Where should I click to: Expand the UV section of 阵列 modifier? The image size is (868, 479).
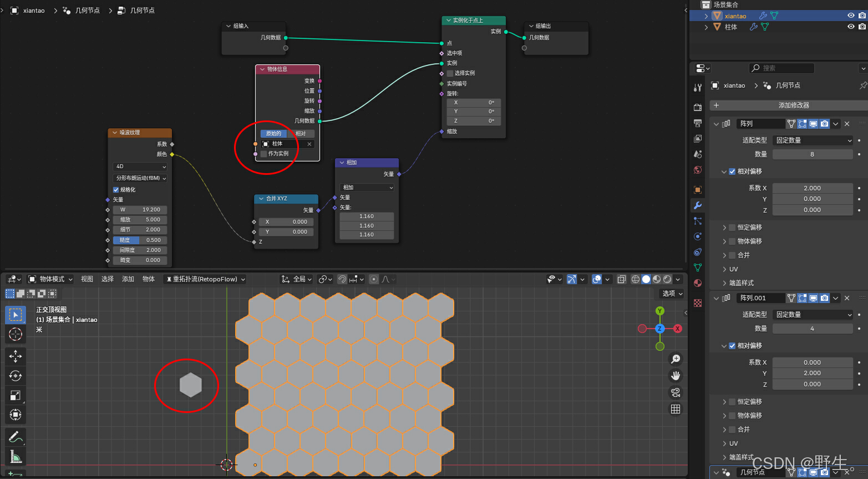tap(724, 269)
